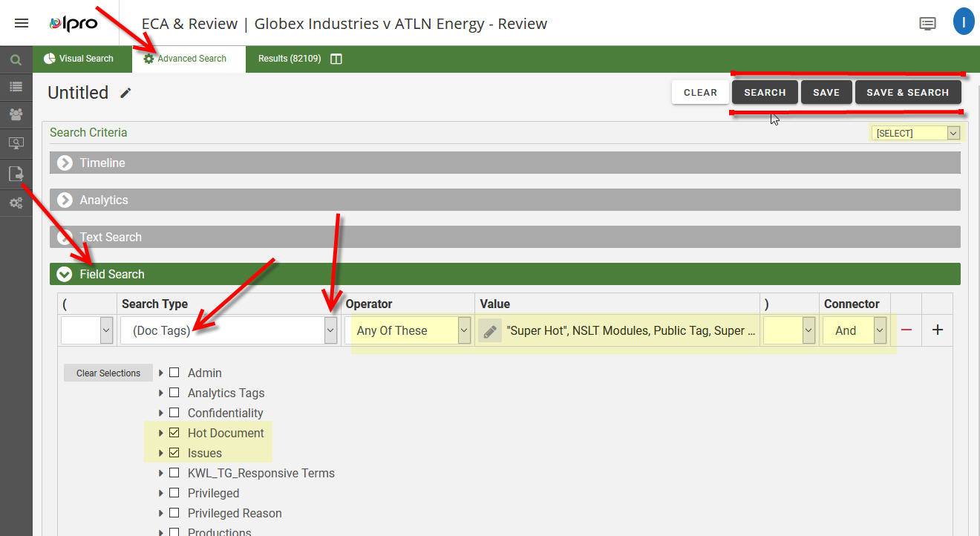Click the Ipro logo

click(73, 23)
